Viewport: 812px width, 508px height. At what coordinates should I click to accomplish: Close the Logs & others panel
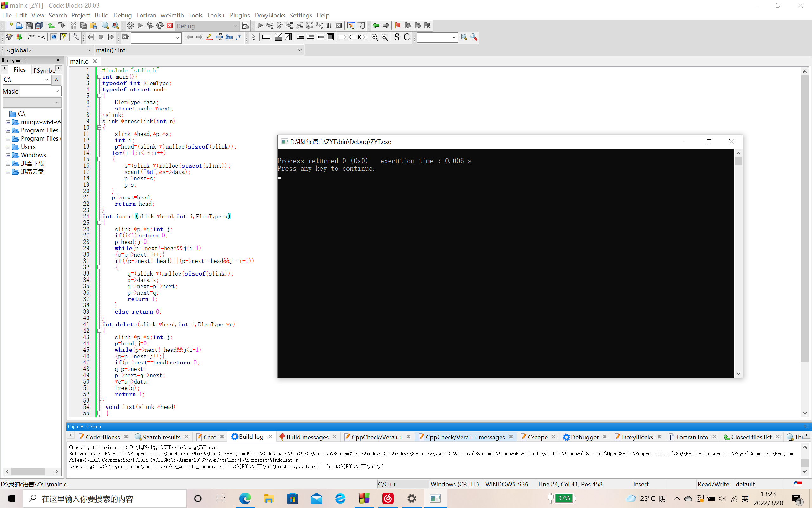(x=806, y=426)
